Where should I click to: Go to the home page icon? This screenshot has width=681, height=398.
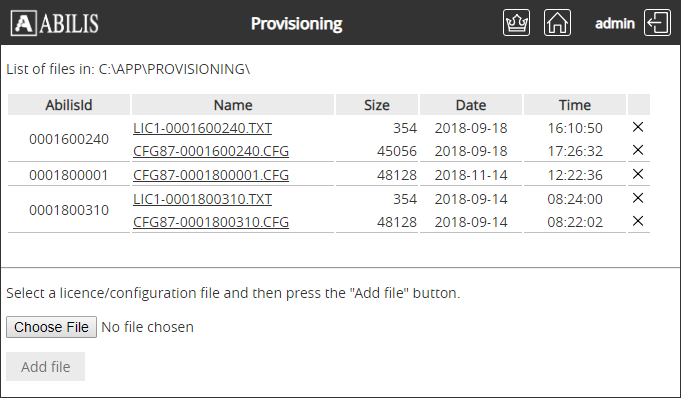click(557, 23)
